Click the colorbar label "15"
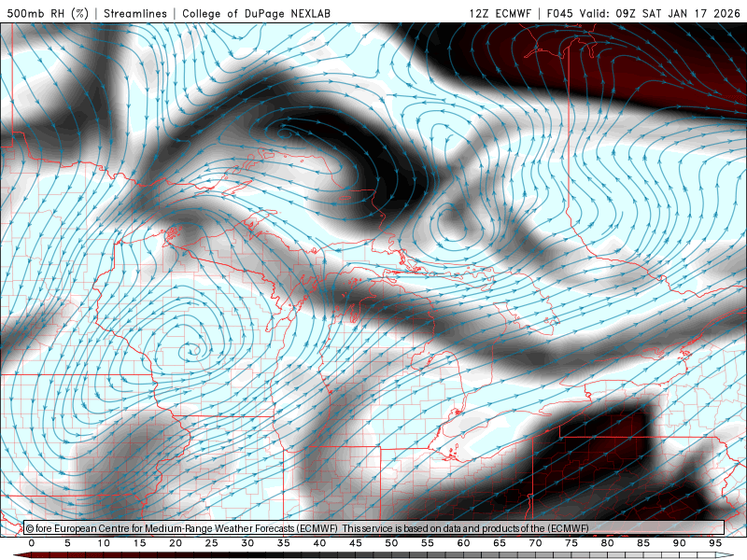Viewport: 747px width, 560px height. 139,543
